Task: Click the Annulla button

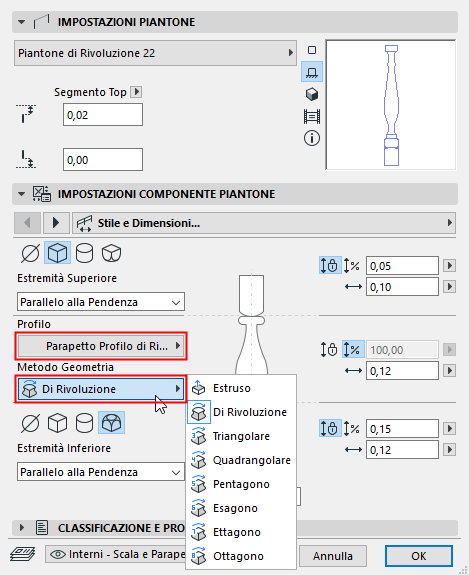Action: pyautogui.click(x=333, y=556)
